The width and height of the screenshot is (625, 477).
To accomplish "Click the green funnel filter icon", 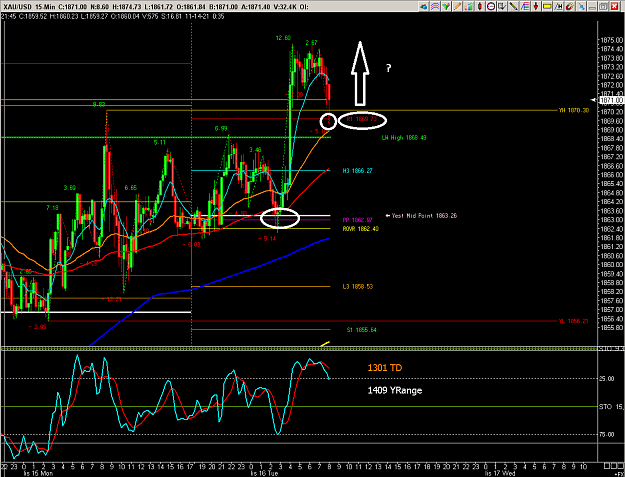I will (x=446, y=6).
